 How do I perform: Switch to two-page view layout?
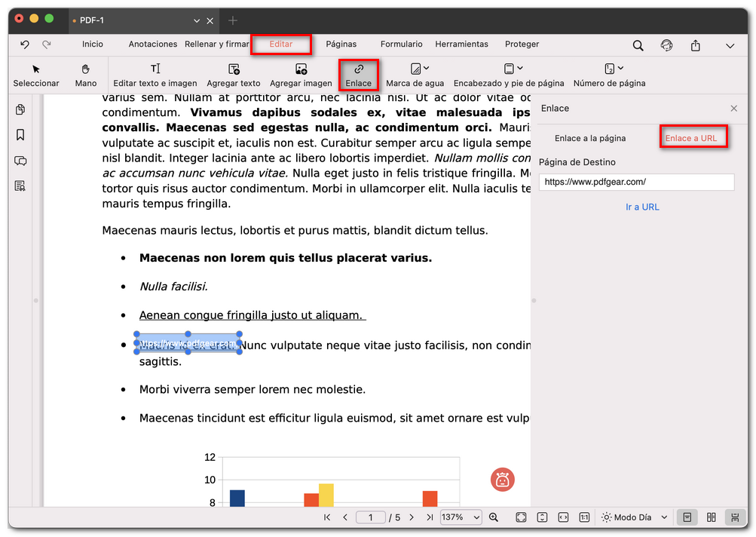click(711, 517)
